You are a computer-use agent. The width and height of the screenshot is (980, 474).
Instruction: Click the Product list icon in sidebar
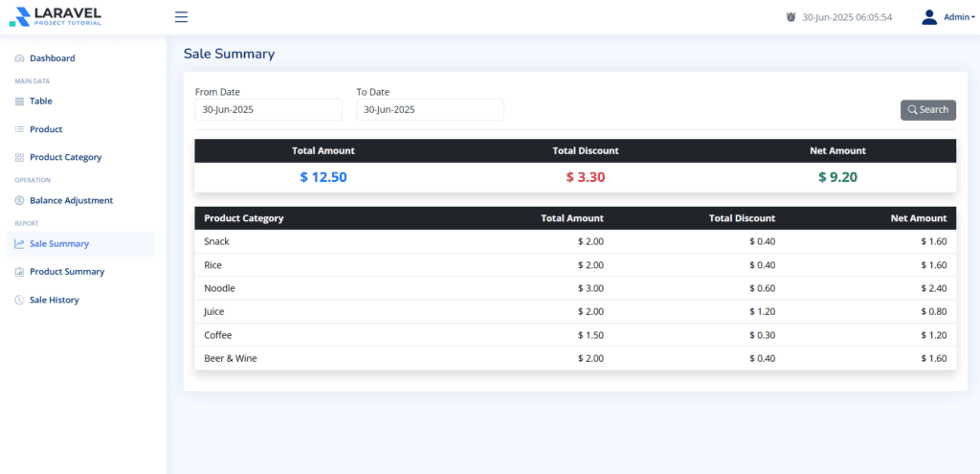pyautogui.click(x=19, y=129)
